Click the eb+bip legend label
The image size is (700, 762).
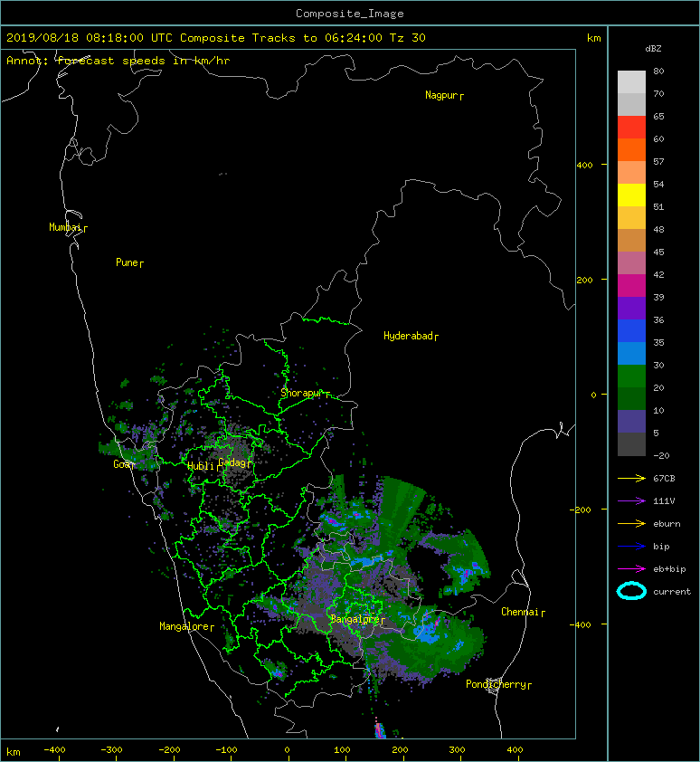(669, 569)
